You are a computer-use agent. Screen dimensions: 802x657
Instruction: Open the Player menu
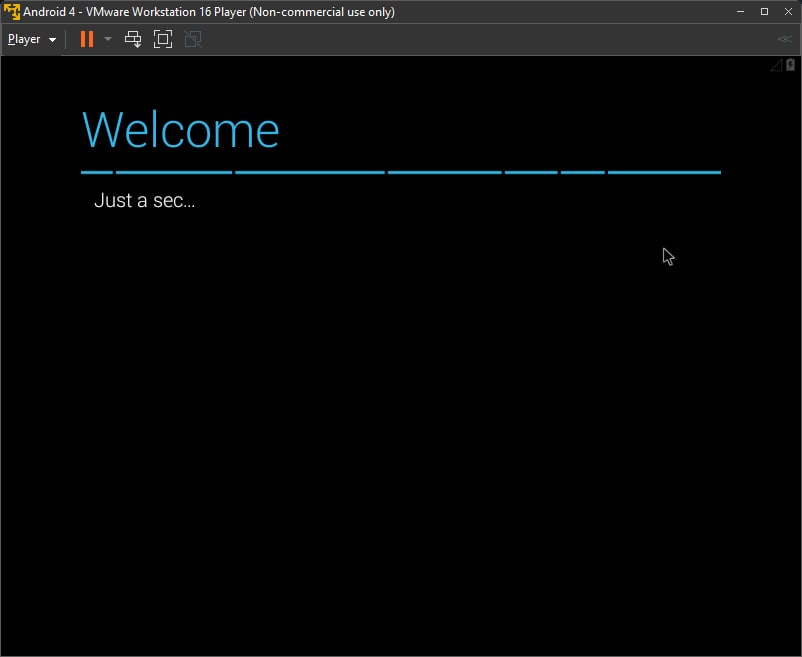click(x=32, y=39)
